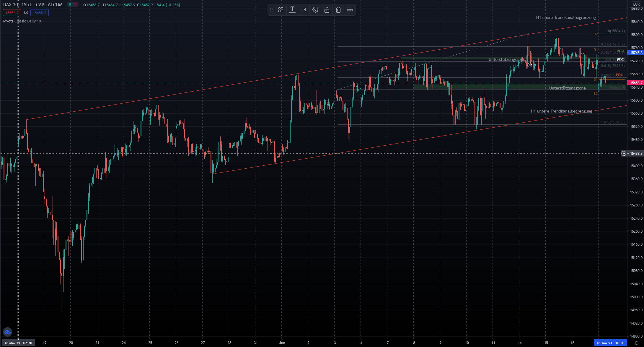The image size is (644, 347).
Task: Select the H1 obere Trendkanalbegrenzung text label
Action: [x=566, y=17]
